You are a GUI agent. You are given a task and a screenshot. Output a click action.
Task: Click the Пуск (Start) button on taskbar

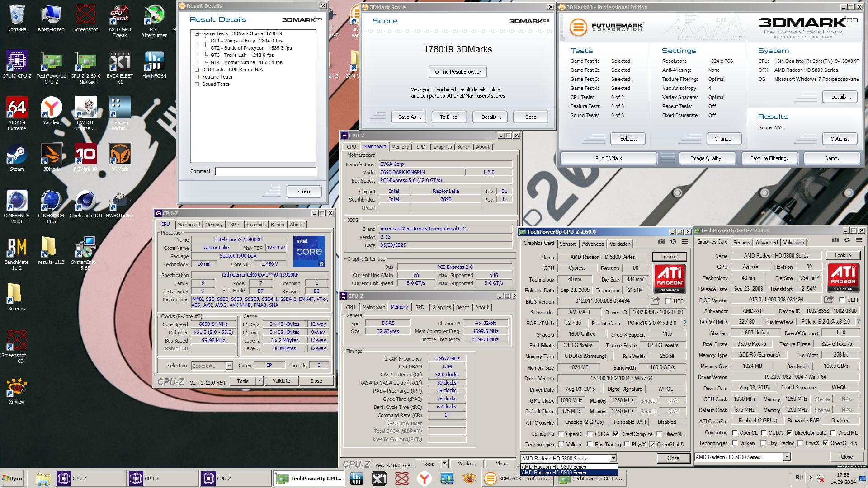coord(13,479)
